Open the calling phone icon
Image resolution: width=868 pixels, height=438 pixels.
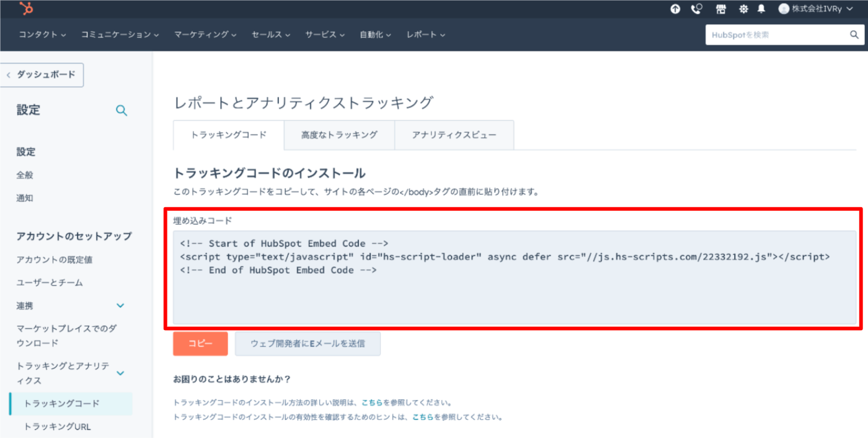(697, 9)
